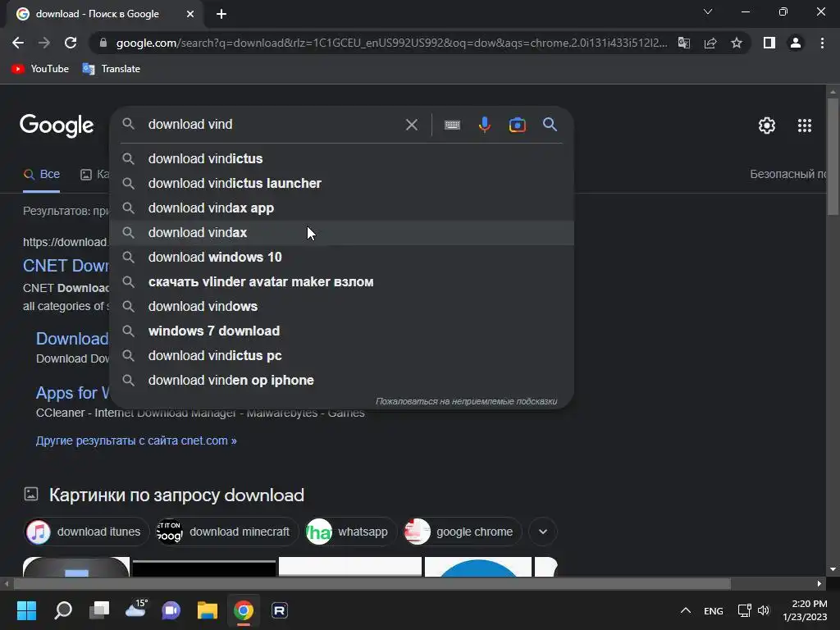
Task: Click the 'google chrome' image chip
Action: [x=462, y=532]
